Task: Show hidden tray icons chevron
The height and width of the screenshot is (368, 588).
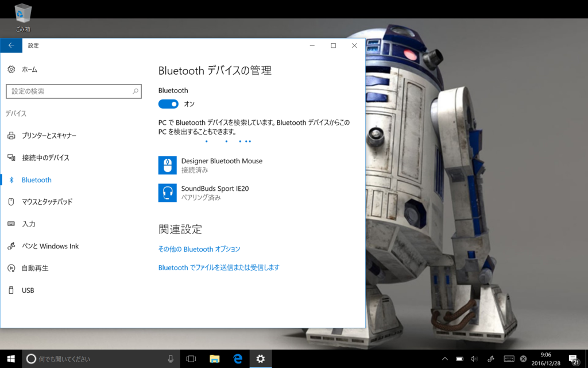Action: [445, 359]
